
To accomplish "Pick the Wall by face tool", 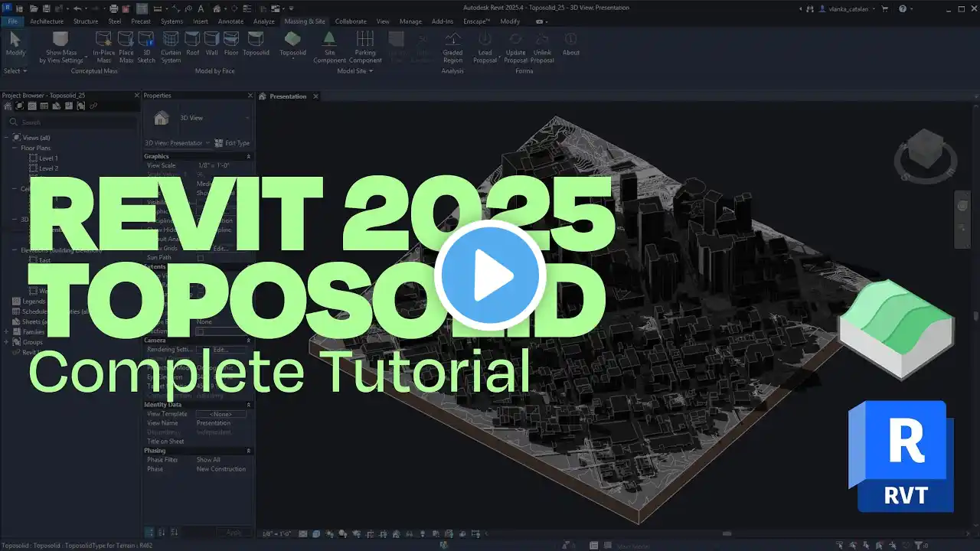I will pos(212,44).
